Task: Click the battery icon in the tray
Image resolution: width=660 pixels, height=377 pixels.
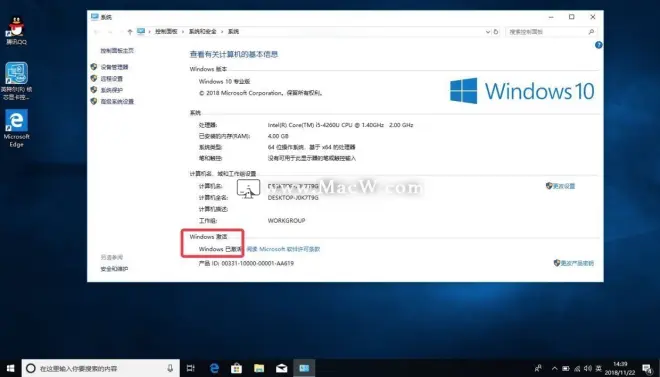Action: click(x=566, y=369)
